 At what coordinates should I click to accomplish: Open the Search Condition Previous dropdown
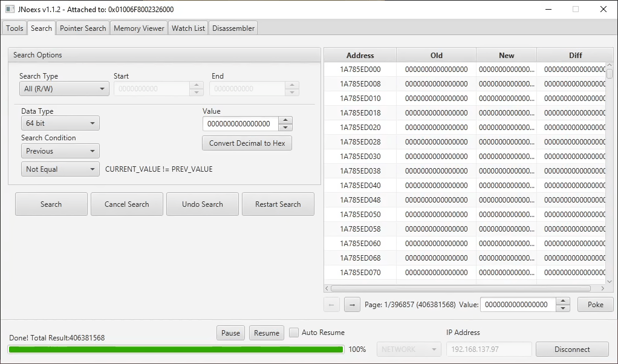click(x=60, y=151)
